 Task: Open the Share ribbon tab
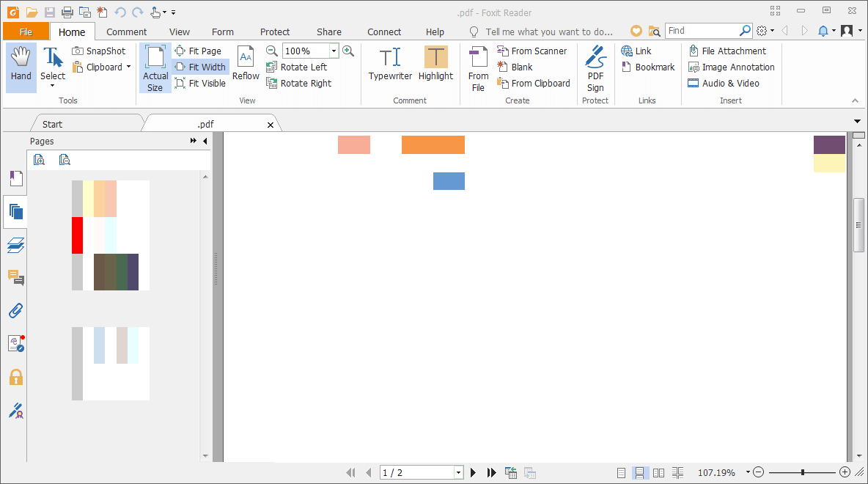[329, 32]
